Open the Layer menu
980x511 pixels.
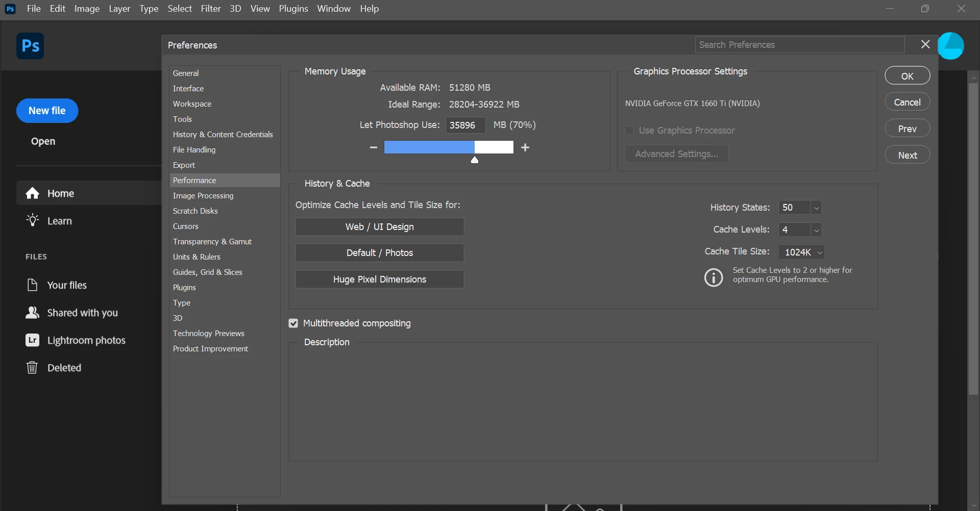click(x=119, y=9)
